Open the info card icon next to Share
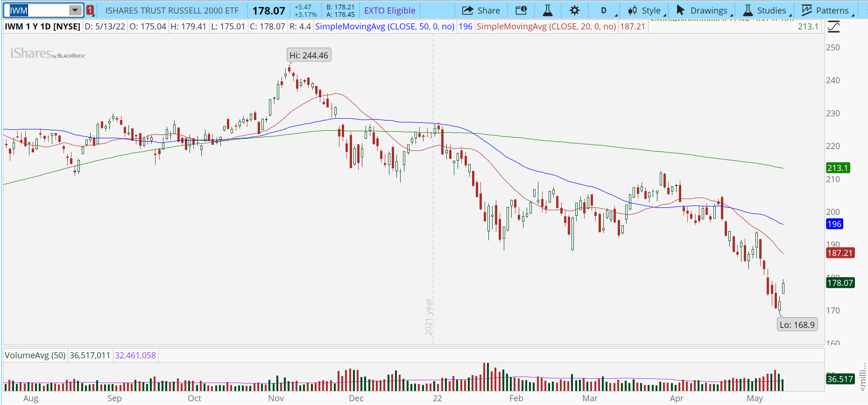Viewport: 868px width, 405px height. coord(521,10)
